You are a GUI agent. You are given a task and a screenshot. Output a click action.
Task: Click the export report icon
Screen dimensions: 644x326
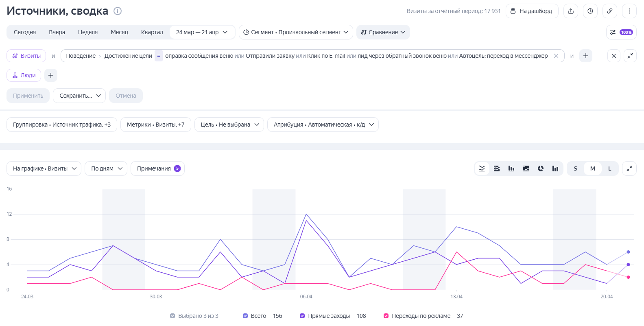tap(571, 11)
